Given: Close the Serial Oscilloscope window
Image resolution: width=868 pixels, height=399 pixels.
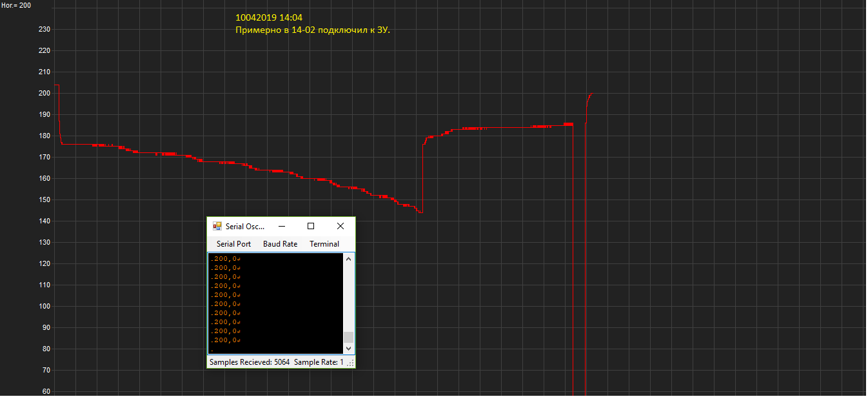Looking at the screenshot, I should coord(340,226).
